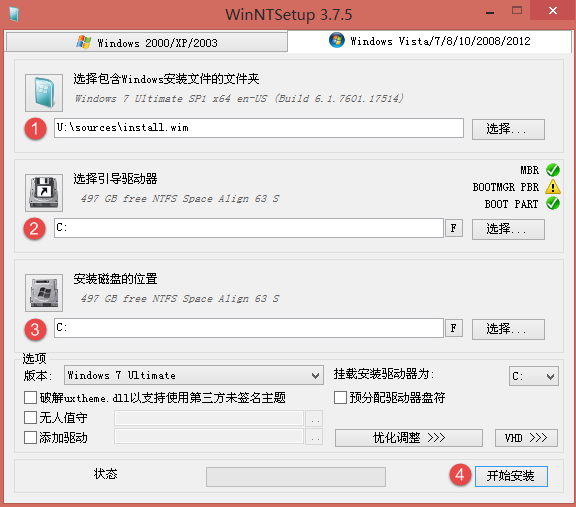Click the '选择引导驱动器' heading
This screenshot has width=576, height=507.
(x=115, y=179)
